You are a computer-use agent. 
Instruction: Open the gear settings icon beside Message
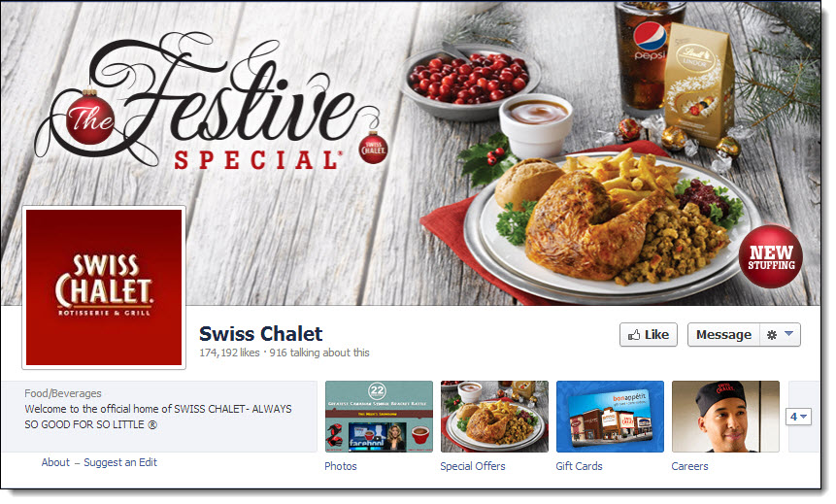[x=772, y=335]
